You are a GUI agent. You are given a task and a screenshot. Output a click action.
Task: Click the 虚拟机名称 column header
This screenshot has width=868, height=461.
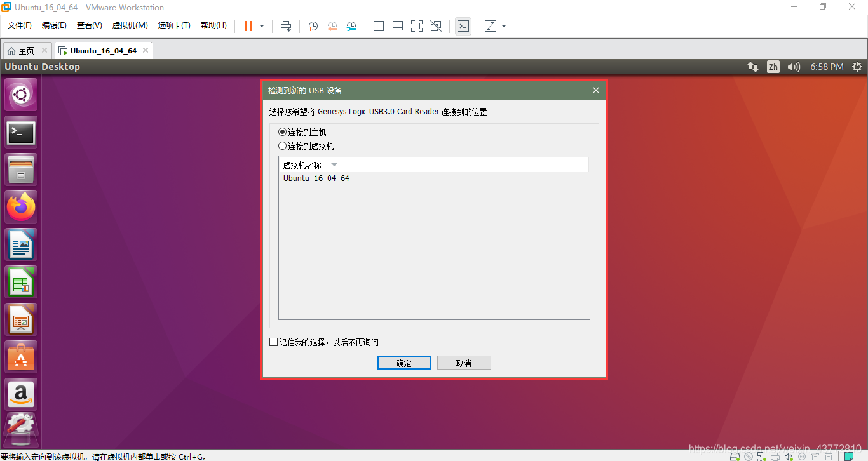[x=434, y=165]
